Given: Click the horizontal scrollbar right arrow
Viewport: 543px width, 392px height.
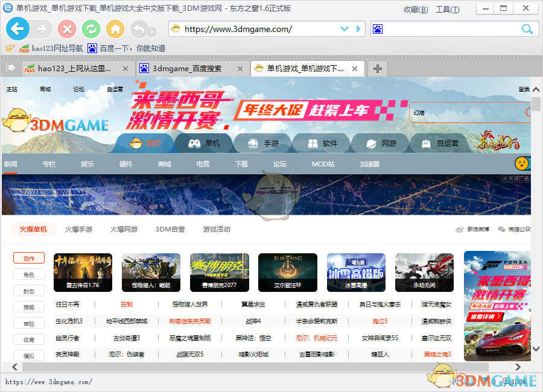Looking at the screenshot, I should pos(518,367).
